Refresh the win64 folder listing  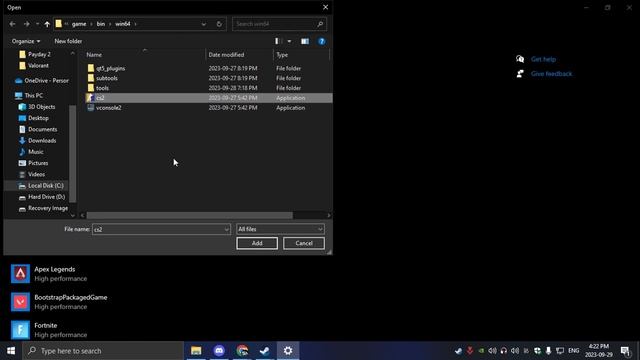[219, 24]
